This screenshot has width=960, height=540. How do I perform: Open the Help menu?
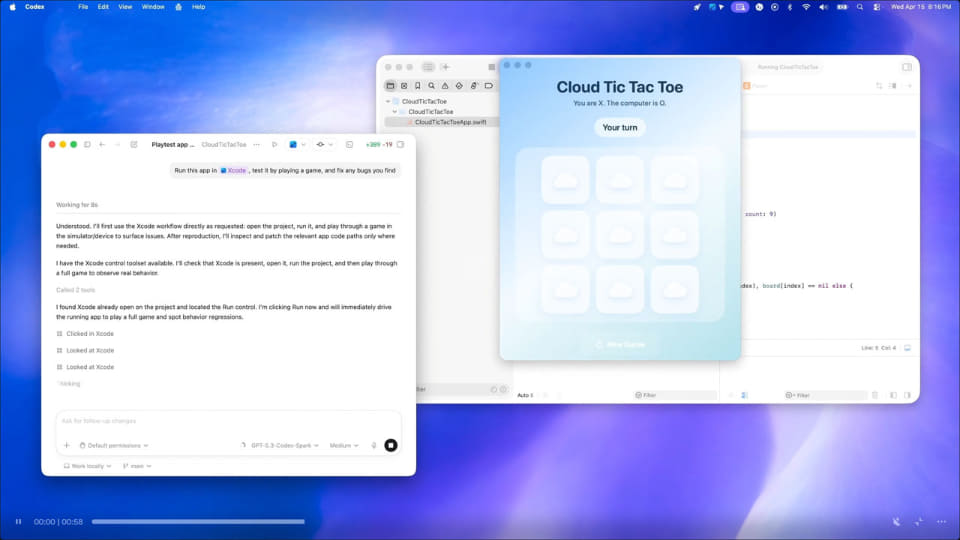pyautogui.click(x=198, y=7)
